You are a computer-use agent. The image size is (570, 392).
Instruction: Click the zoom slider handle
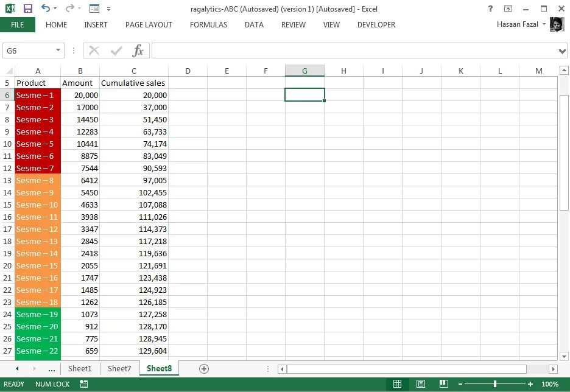[494, 384]
